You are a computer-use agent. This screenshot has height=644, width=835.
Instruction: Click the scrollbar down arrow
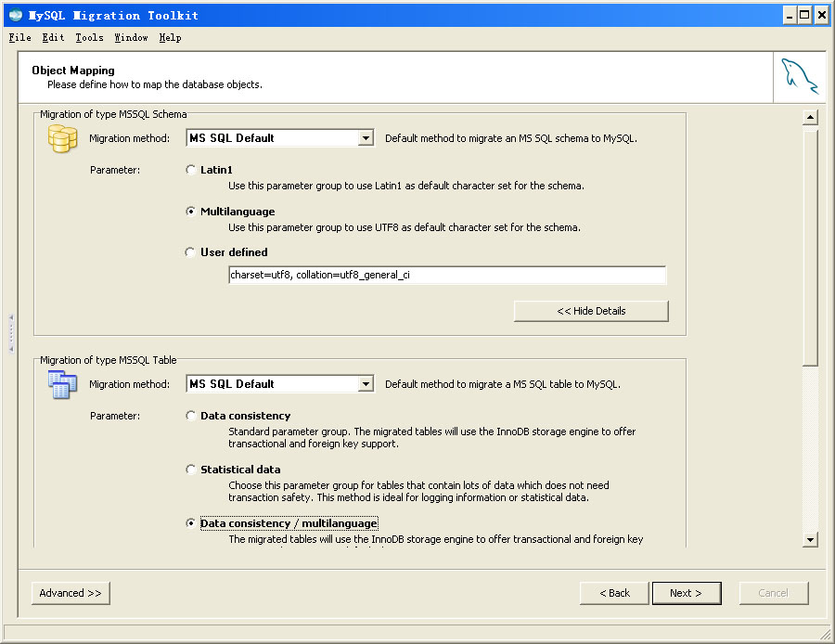(x=808, y=539)
